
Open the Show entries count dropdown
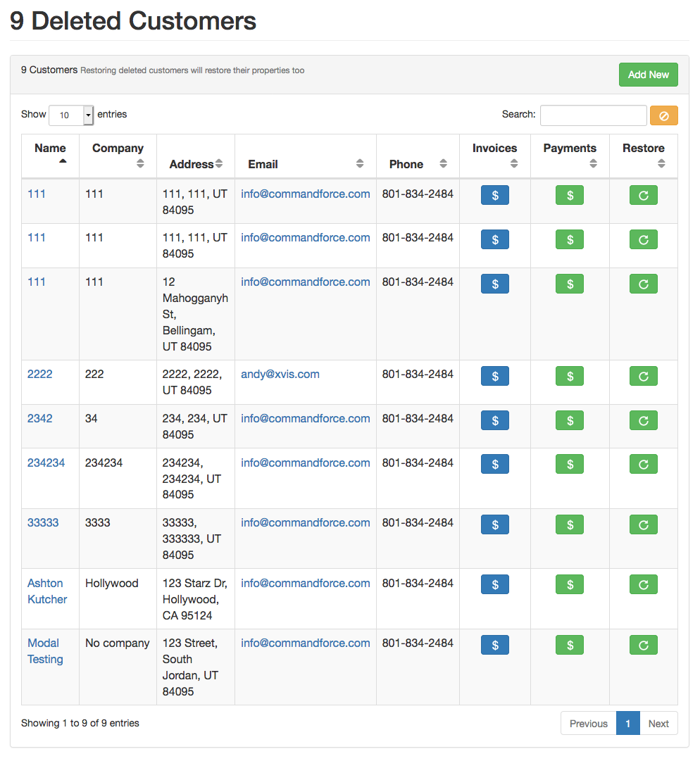[71, 115]
